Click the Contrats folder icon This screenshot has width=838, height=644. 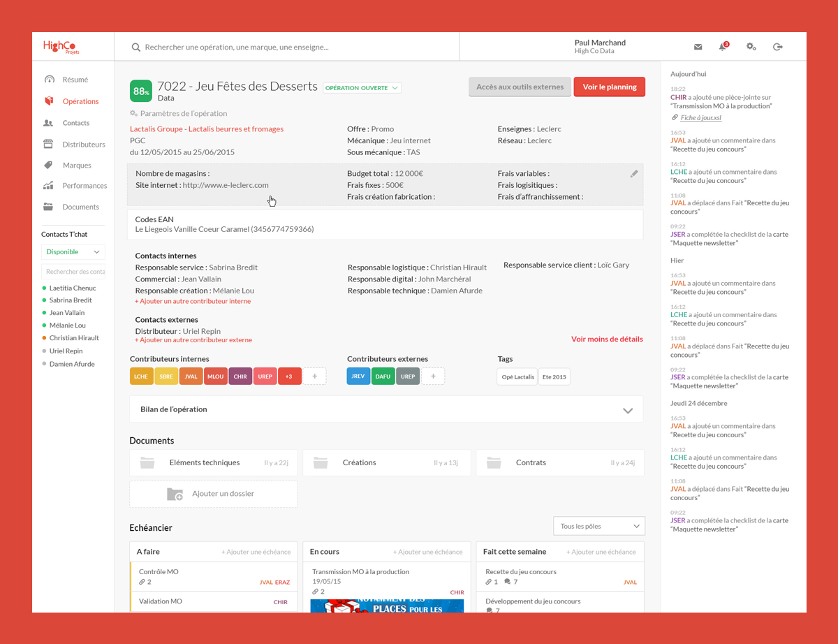[494, 462]
